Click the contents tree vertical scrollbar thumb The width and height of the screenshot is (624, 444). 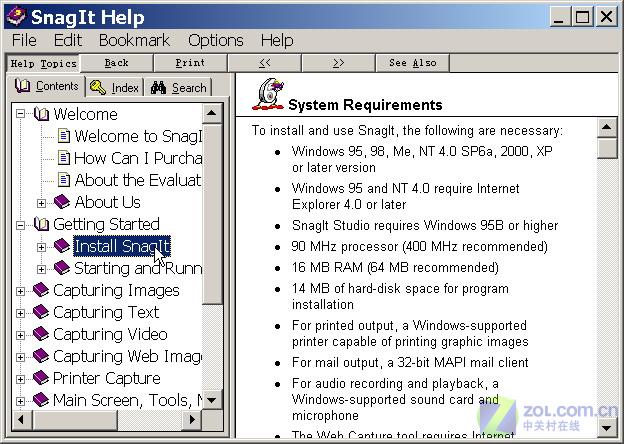click(212, 214)
